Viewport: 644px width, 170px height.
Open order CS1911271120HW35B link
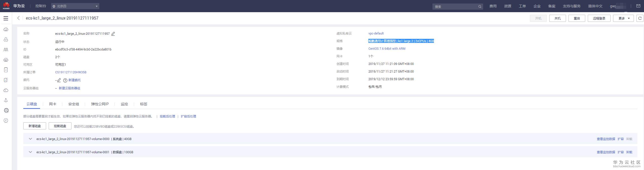click(x=71, y=72)
